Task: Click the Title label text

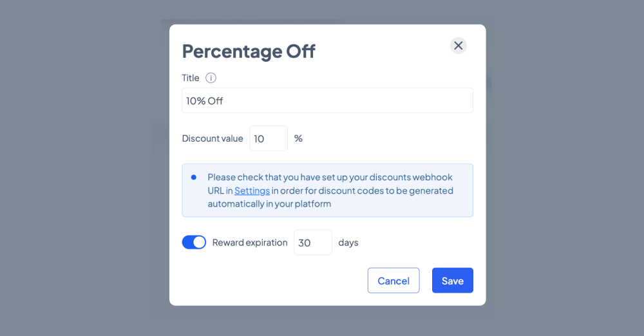Action: tap(191, 78)
